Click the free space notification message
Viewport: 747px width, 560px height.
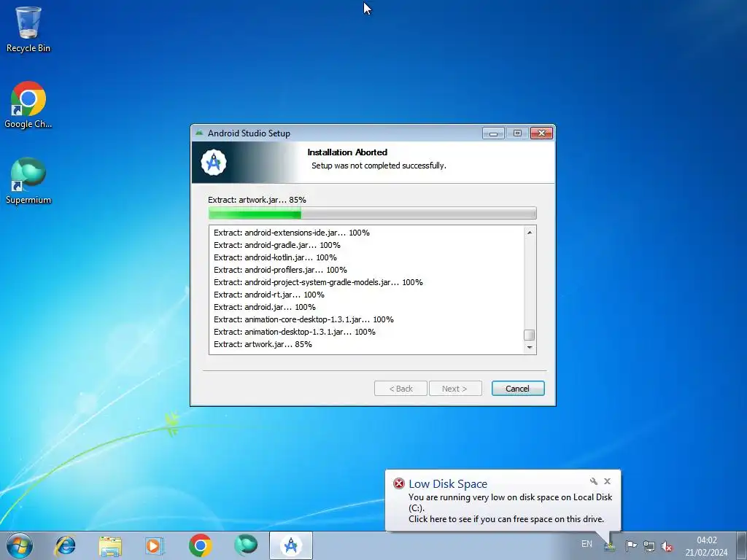tap(506, 519)
